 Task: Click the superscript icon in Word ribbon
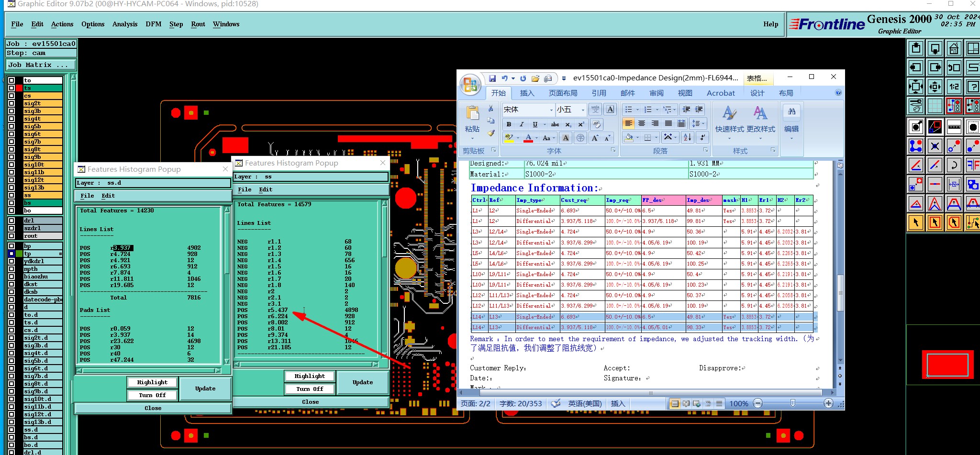click(581, 124)
